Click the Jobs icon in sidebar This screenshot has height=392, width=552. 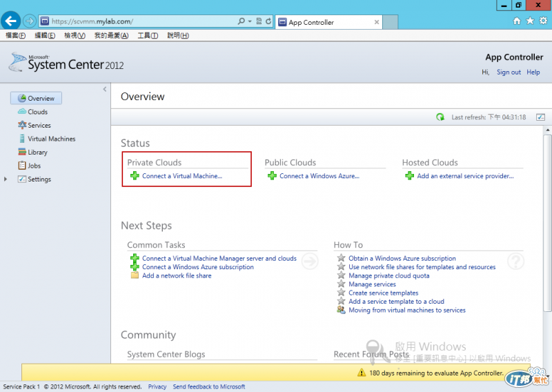tap(22, 165)
